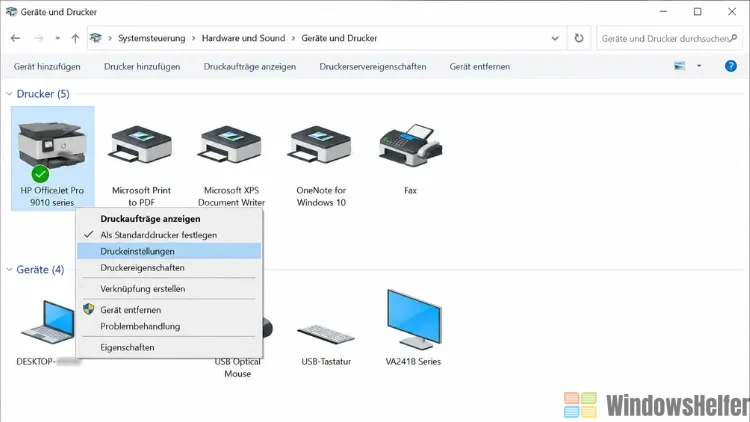
Task: Click the USB Optical Mouse label
Action: (238, 367)
